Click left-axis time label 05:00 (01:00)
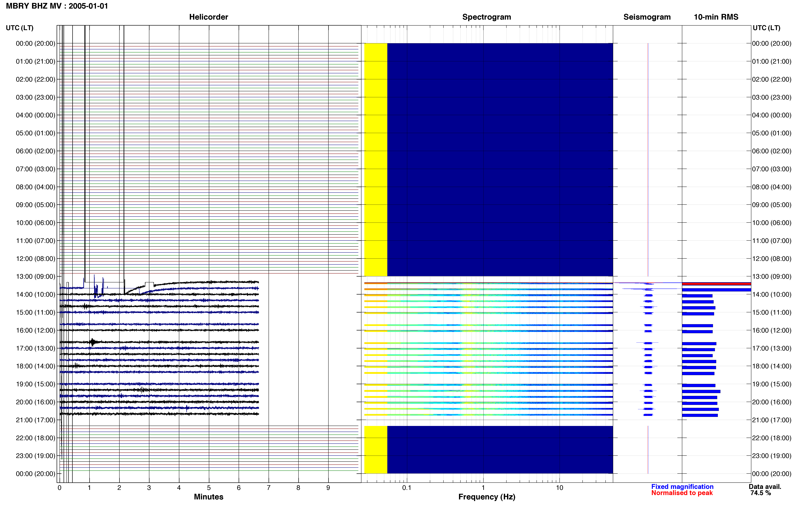The height and width of the screenshot is (508, 812). tap(36, 133)
